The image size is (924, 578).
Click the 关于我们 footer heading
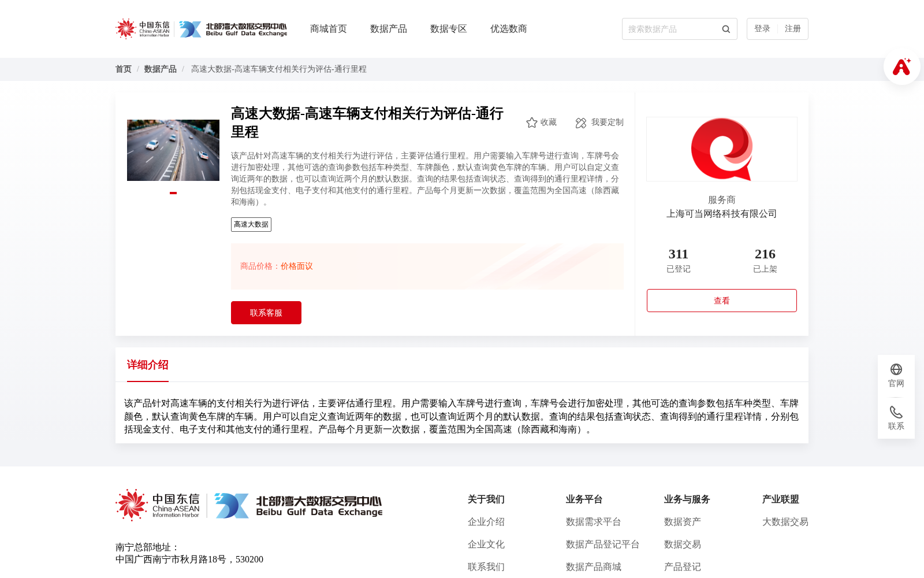pos(486,499)
